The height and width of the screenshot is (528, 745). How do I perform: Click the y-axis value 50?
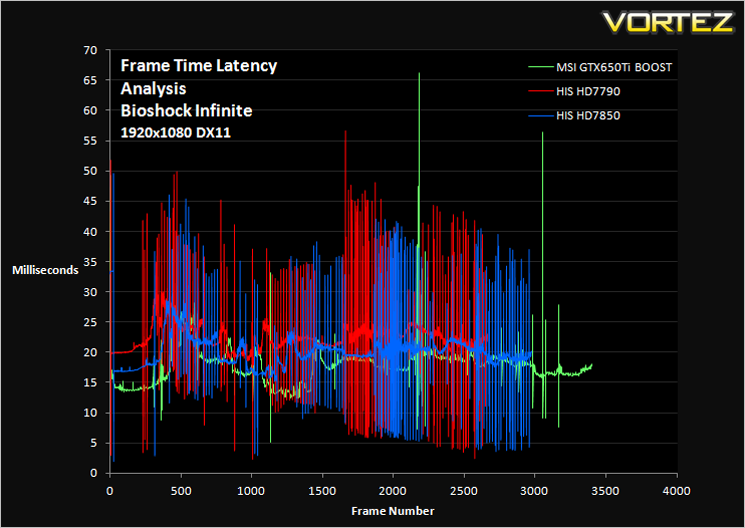coord(90,171)
